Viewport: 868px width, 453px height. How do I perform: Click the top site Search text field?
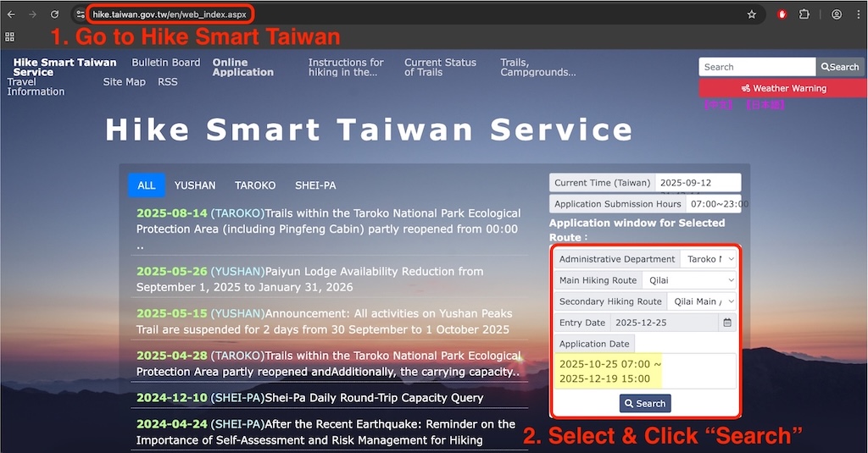coord(757,67)
